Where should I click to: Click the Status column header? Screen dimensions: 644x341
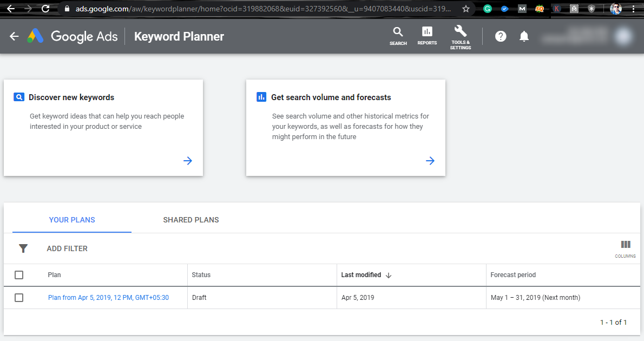pyautogui.click(x=201, y=275)
